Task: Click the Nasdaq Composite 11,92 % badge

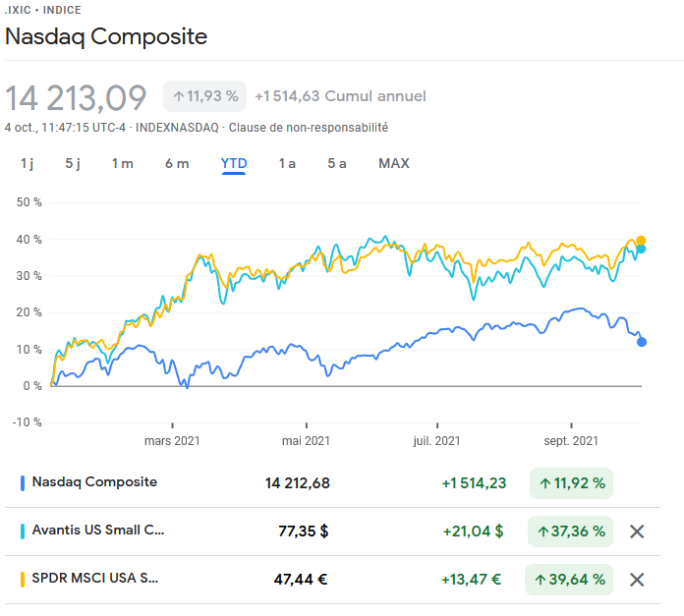Action: point(570,483)
